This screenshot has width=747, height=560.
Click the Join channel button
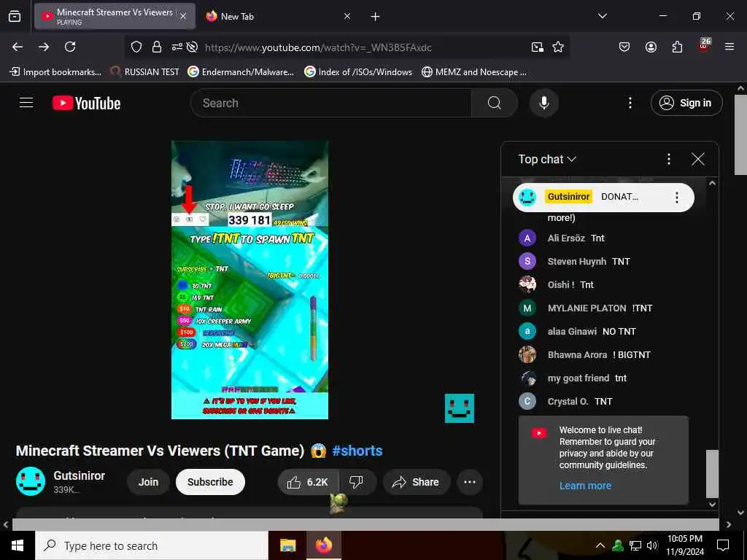point(148,482)
